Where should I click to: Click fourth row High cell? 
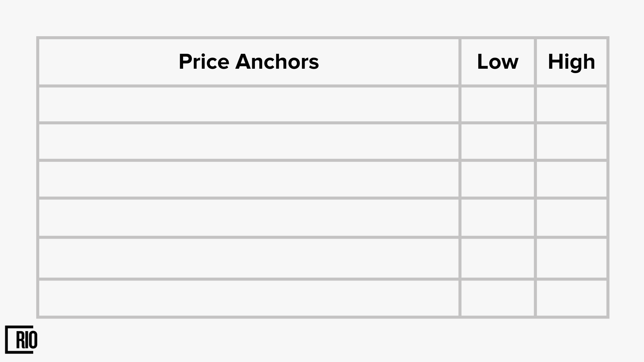pyautogui.click(x=572, y=218)
